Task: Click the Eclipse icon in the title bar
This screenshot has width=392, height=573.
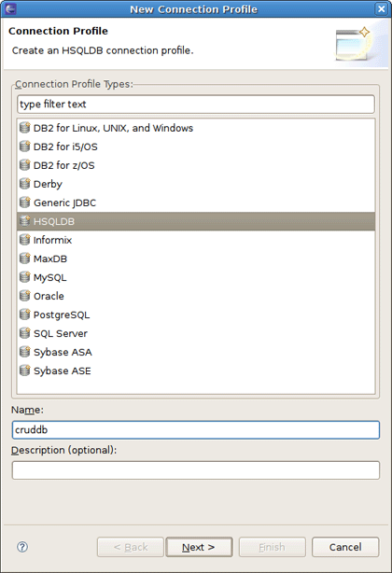Action: coord(10,8)
